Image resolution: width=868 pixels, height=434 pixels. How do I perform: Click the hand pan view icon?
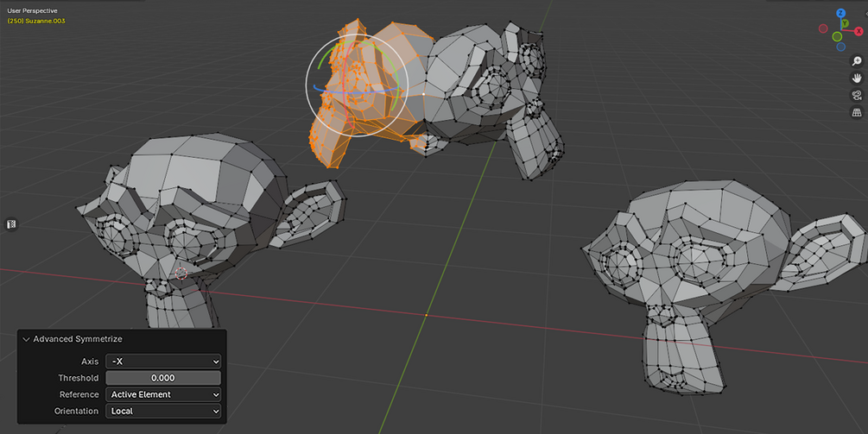(857, 79)
